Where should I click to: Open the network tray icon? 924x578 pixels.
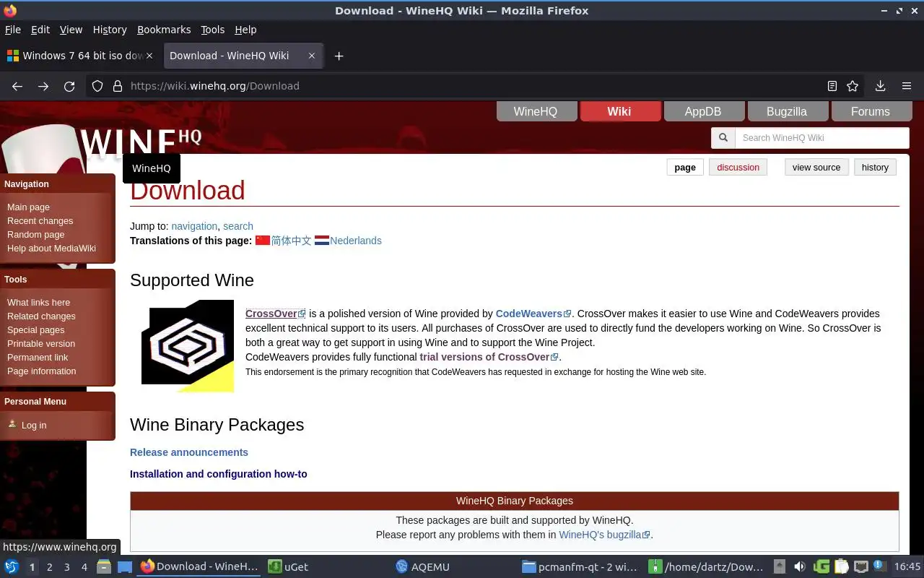860,567
